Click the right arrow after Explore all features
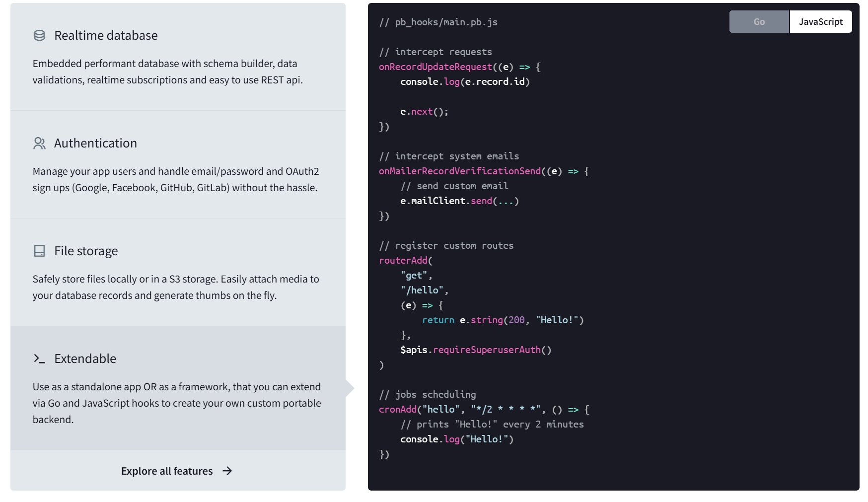868x502 pixels. pos(227,471)
